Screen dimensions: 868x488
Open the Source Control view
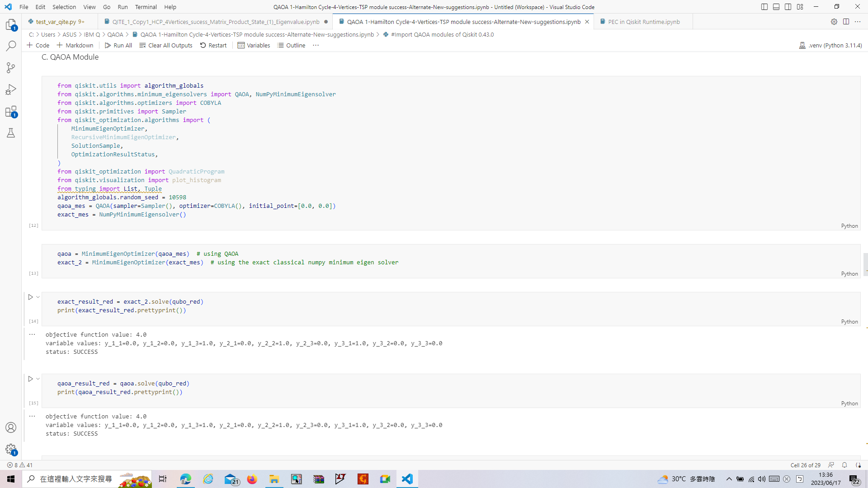point(11,67)
